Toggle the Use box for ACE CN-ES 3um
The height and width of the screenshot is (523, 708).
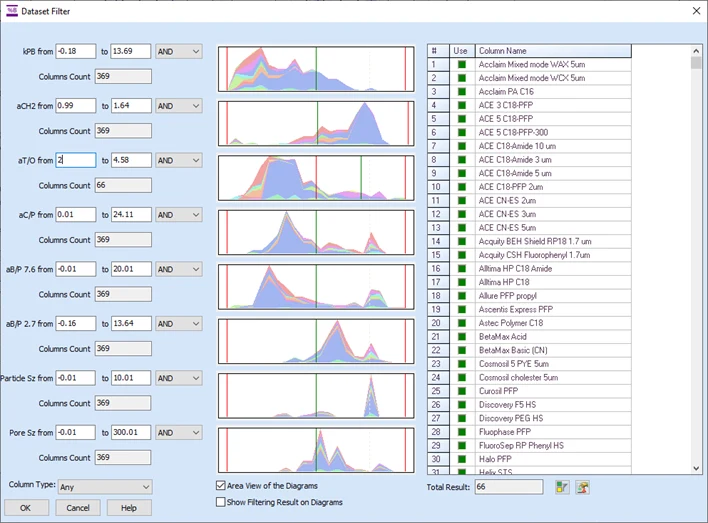(x=461, y=214)
